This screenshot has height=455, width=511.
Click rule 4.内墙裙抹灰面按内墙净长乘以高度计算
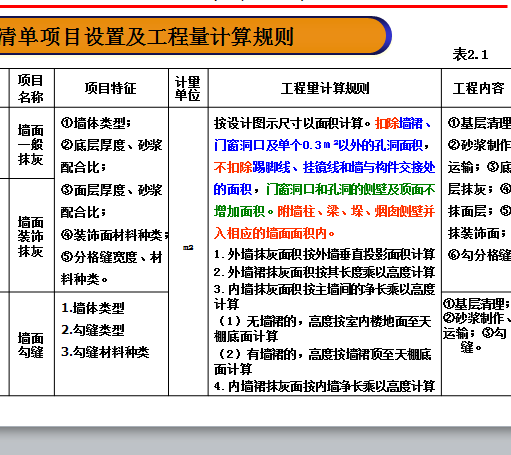click(325, 386)
